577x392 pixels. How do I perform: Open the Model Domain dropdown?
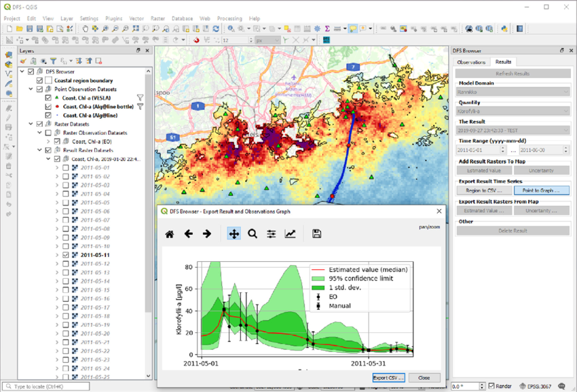pos(512,93)
